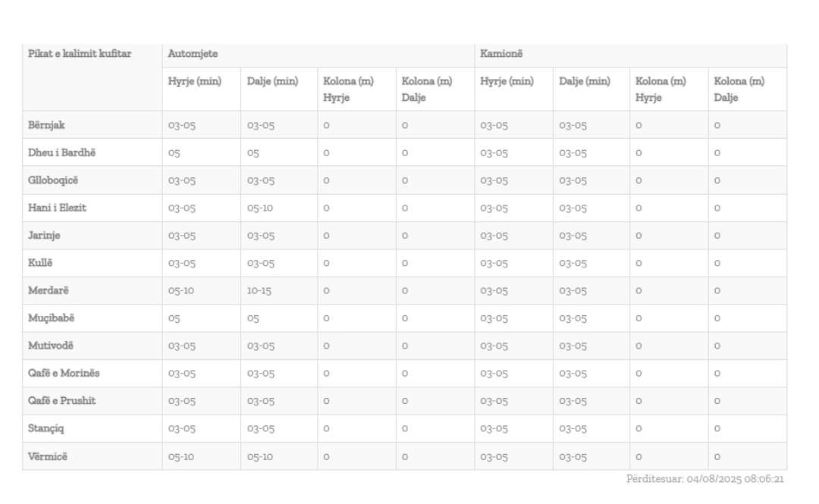Select the Muçibabë row label
This screenshot has width=819, height=504.
pos(52,318)
